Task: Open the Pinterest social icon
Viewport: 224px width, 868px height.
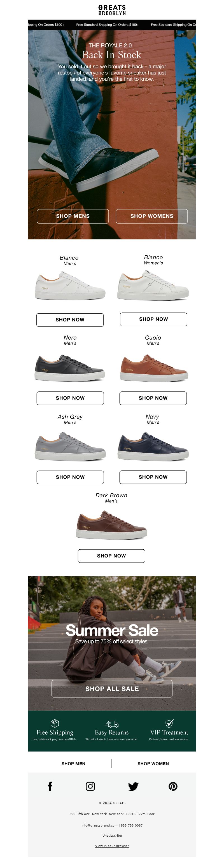Action: tap(173, 786)
